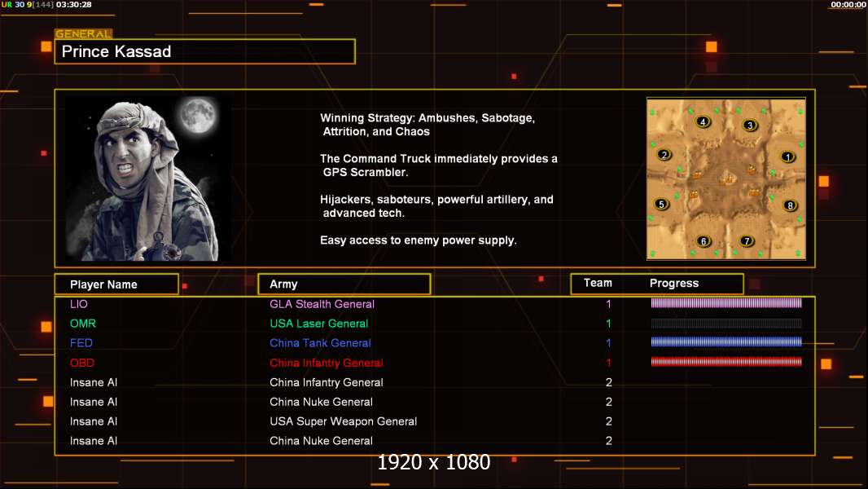Click start position 6 on the minimap

(x=704, y=241)
